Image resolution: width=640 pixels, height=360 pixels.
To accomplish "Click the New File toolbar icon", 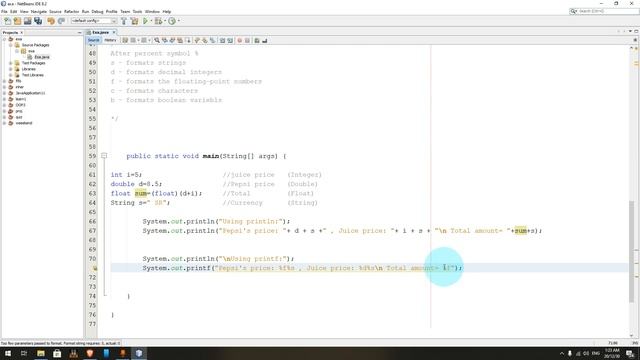I will coord(7,21).
